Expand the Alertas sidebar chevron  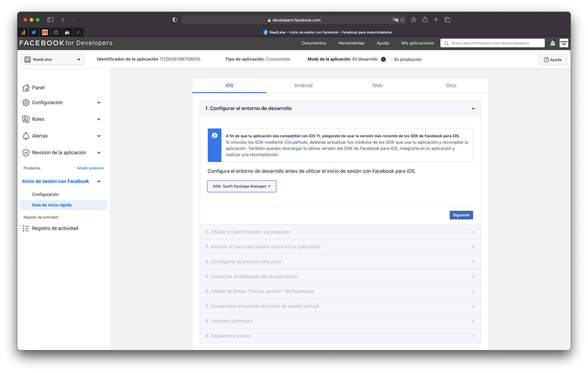pyautogui.click(x=99, y=136)
